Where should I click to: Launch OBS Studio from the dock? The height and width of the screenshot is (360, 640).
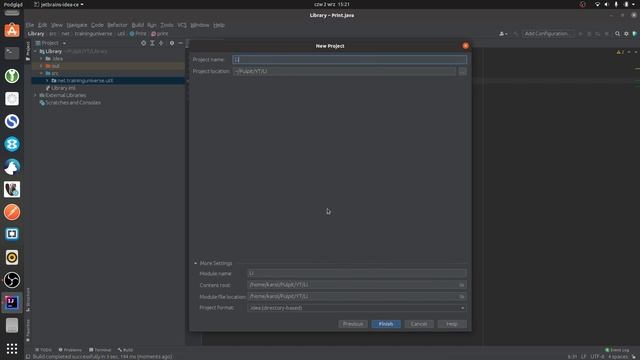click(12, 280)
